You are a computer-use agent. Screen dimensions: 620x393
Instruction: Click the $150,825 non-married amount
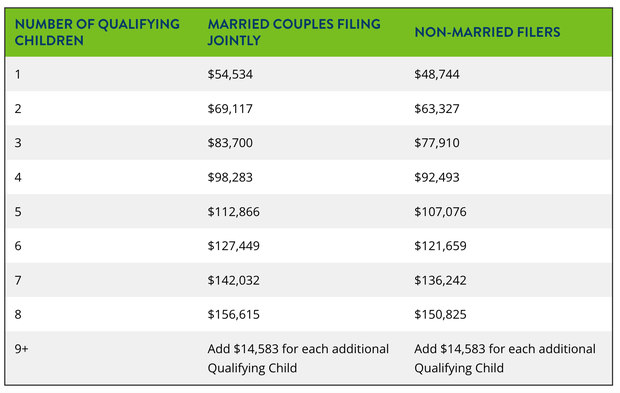pyautogui.click(x=440, y=315)
